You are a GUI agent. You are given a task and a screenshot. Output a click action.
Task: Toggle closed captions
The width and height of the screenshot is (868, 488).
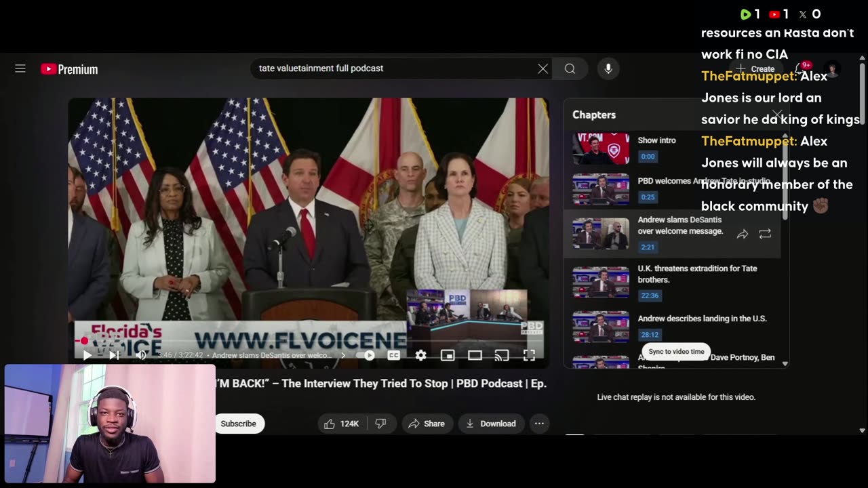[393, 355]
